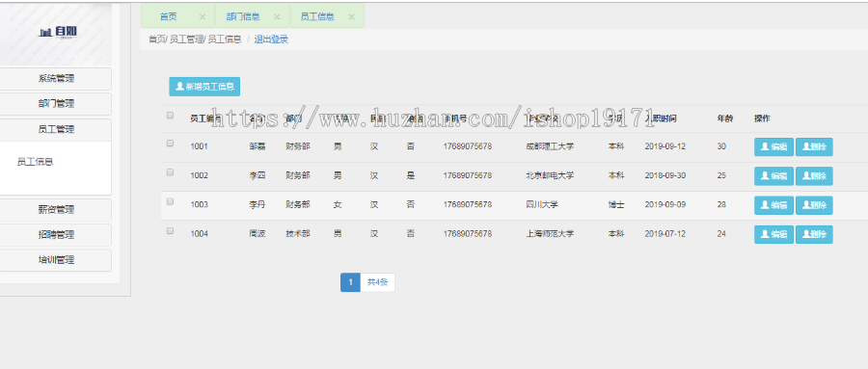Select the cell 四川大学
The height and width of the screenshot is (369, 868).
(x=542, y=204)
